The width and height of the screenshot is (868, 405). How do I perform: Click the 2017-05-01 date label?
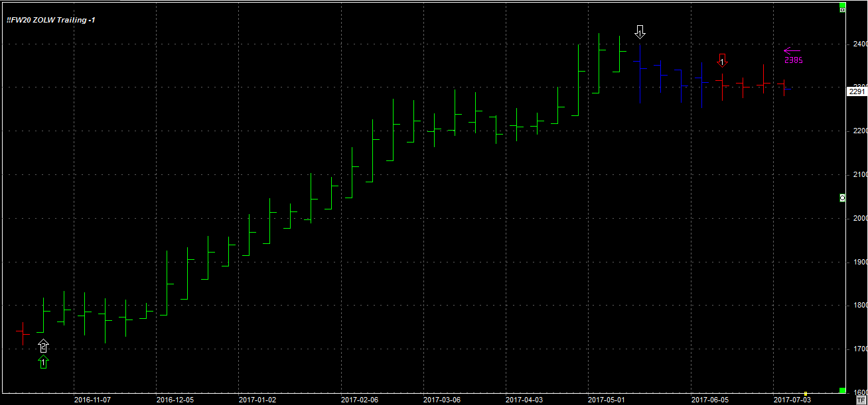coord(606,400)
